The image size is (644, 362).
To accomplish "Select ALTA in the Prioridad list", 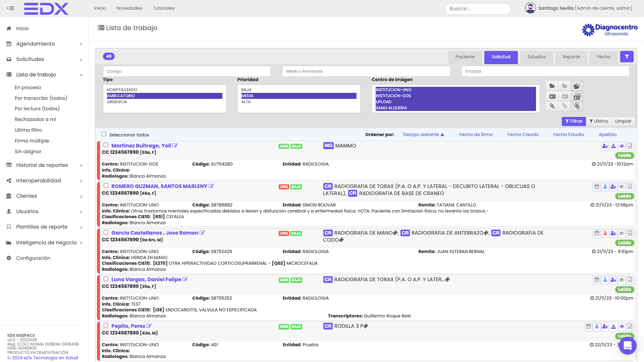I will click(299, 102).
